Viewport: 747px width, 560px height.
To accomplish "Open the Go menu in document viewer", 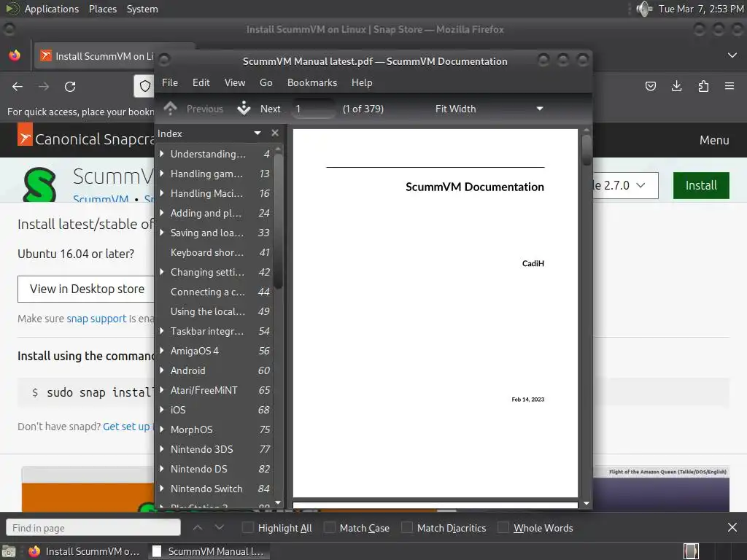I will click(266, 82).
